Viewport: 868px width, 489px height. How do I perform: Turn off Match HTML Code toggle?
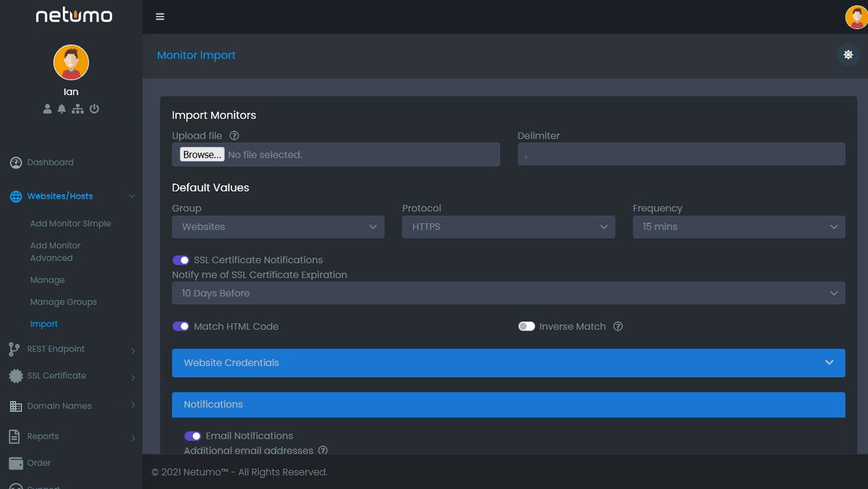[x=181, y=327]
